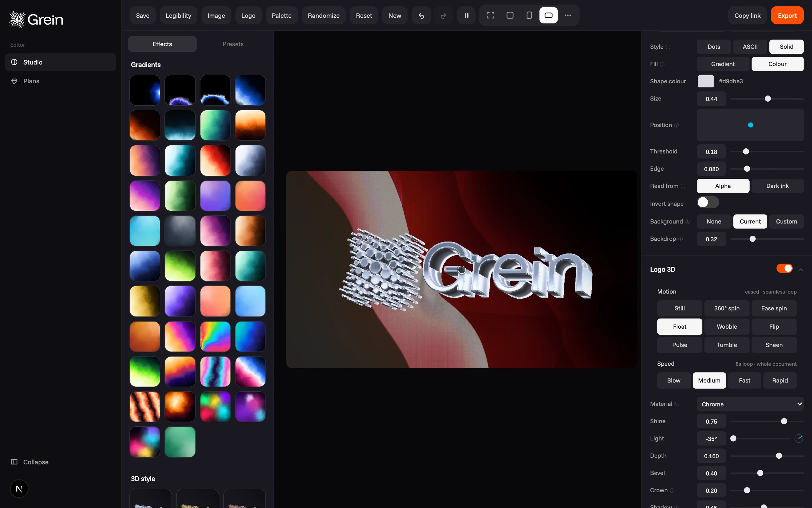
Task: Switch to the Presets tab
Action: coord(233,44)
